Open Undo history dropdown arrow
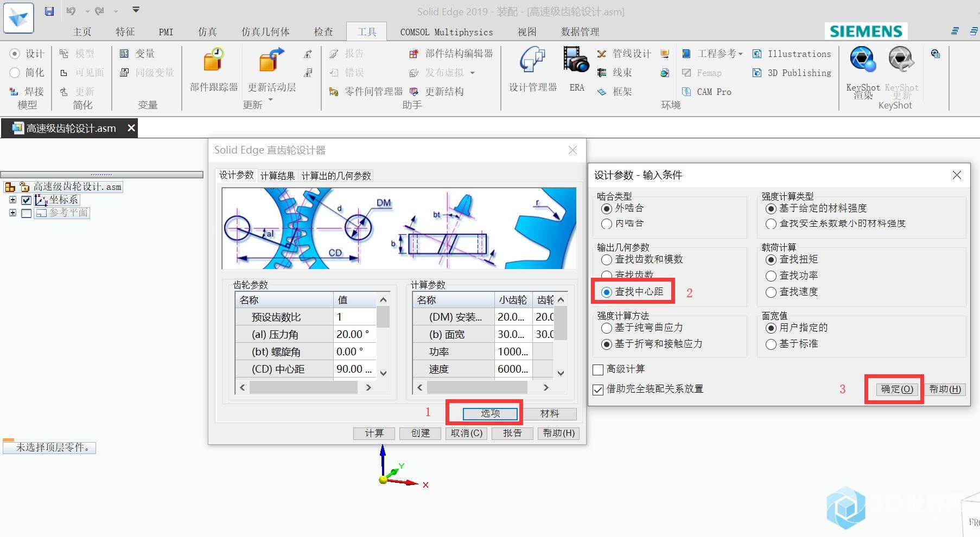Viewport: 980px width, 537px height. [x=87, y=11]
